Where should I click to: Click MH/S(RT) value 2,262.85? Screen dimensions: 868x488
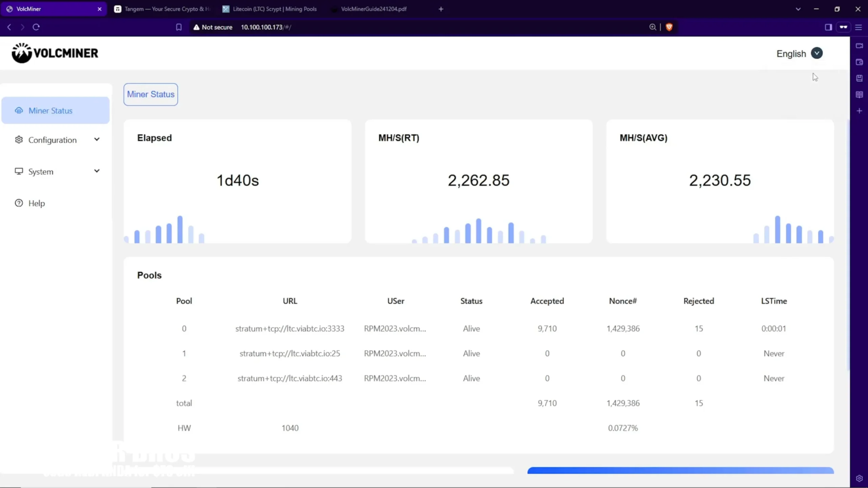(x=478, y=180)
